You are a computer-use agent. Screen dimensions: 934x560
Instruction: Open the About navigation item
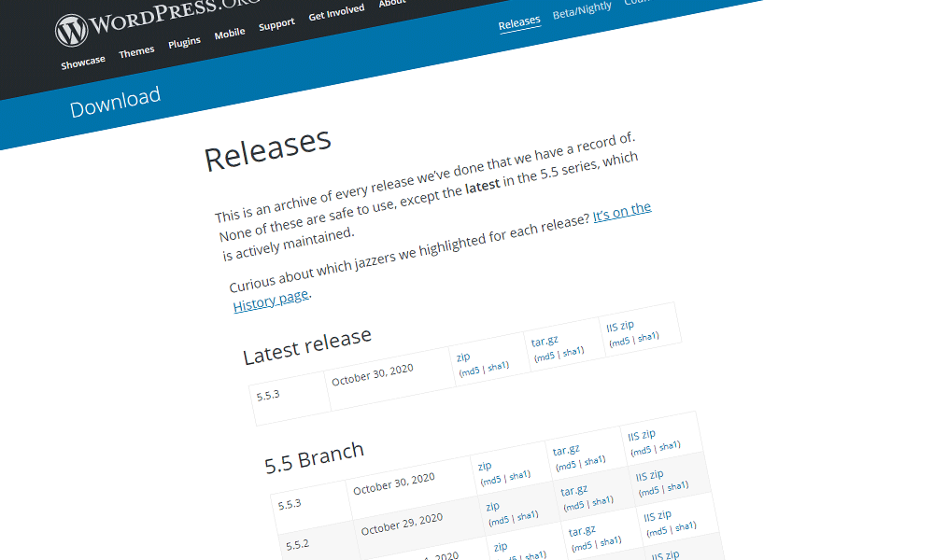[x=392, y=3]
